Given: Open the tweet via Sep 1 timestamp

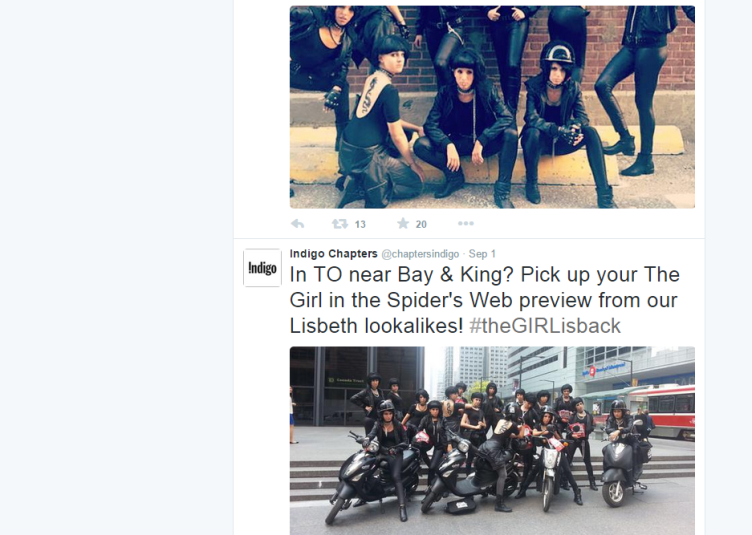Looking at the screenshot, I should click(482, 254).
